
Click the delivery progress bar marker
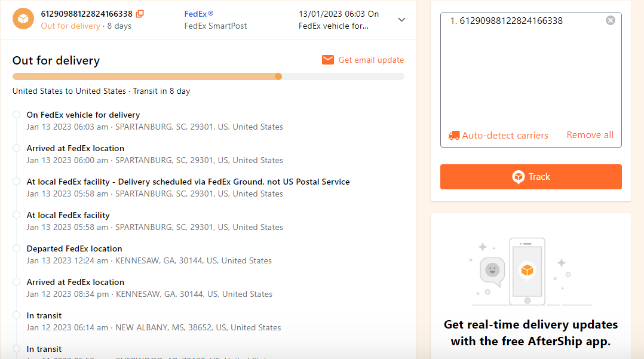point(278,76)
